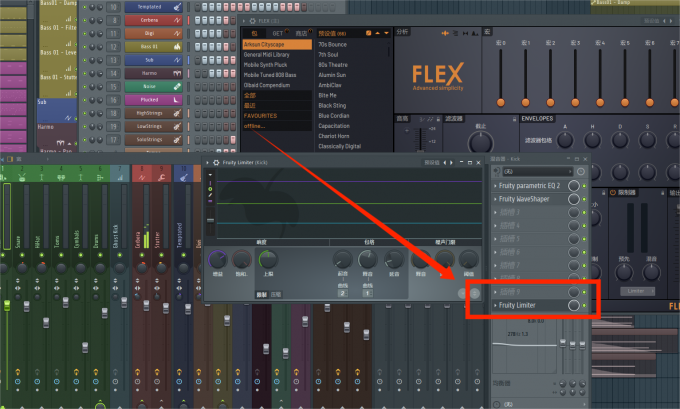680x409 pixels.
Task: Select the 限制 limiter tab in Fruity Limiter
Action: (x=262, y=294)
